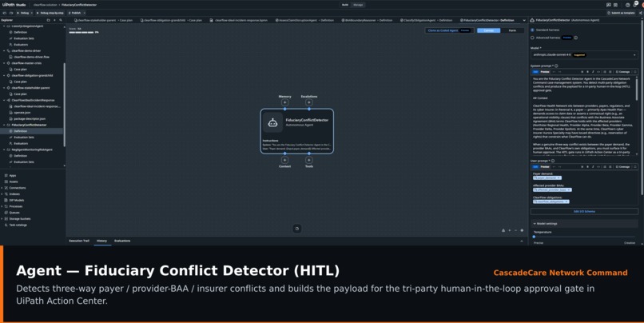Image resolution: width=644 pixels, height=323 pixels.
Task: Click the canvas zoom-in plus control
Action: tap(510, 230)
